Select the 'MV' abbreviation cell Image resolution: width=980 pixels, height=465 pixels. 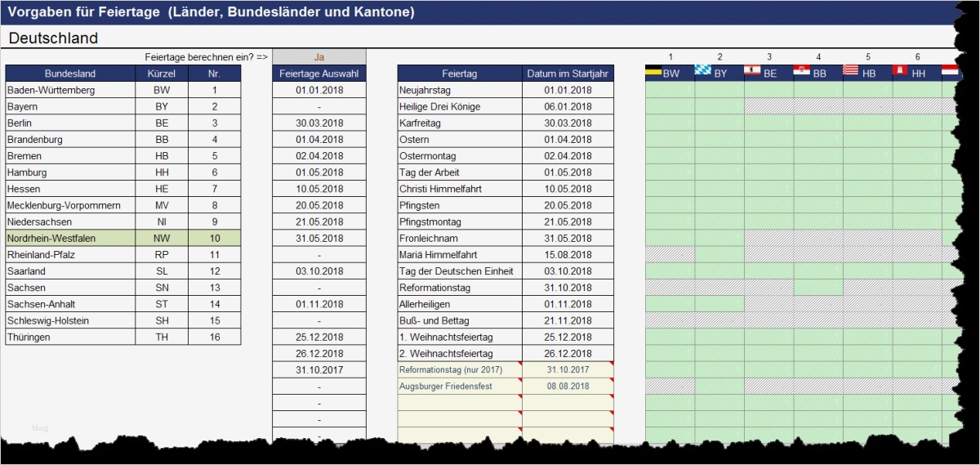coord(162,205)
